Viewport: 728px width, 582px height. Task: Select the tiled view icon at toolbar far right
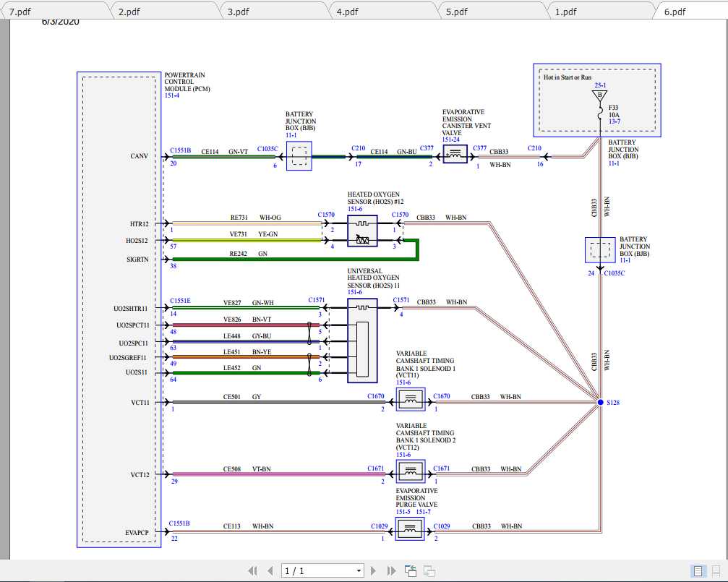(x=430, y=570)
